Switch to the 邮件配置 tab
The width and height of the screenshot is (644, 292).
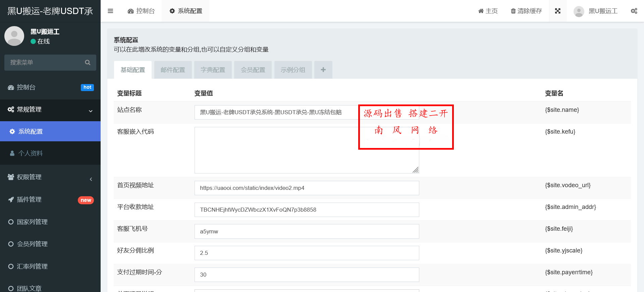(173, 70)
